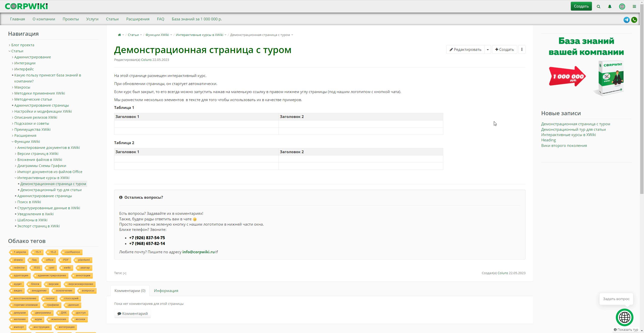Open breadcrumb dropdown after Функции XWiki
The width and height of the screenshot is (644, 333).
pos(171,35)
